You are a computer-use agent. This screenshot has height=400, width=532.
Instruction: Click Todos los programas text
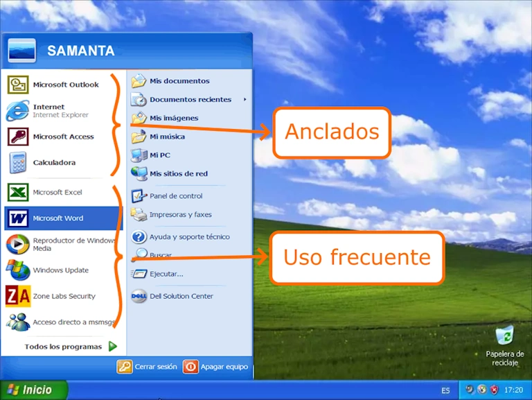pyautogui.click(x=63, y=347)
